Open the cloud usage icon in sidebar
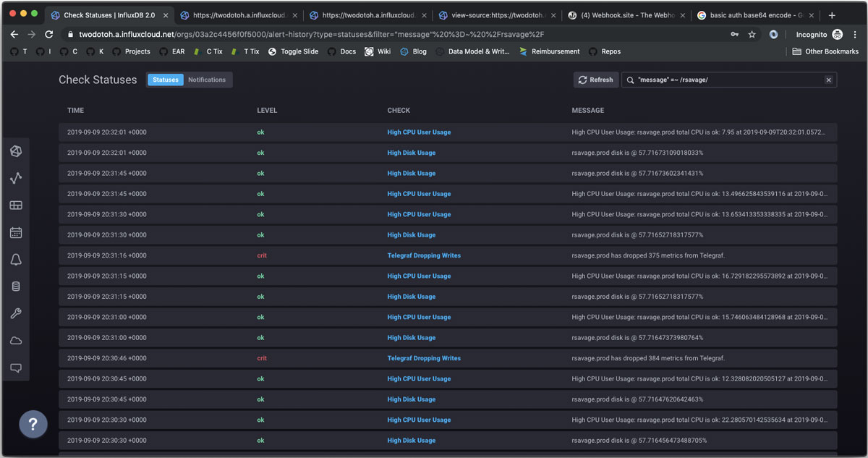The width and height of the screenshot is (868, 458). pyautogui.click(x=16, y=340)
